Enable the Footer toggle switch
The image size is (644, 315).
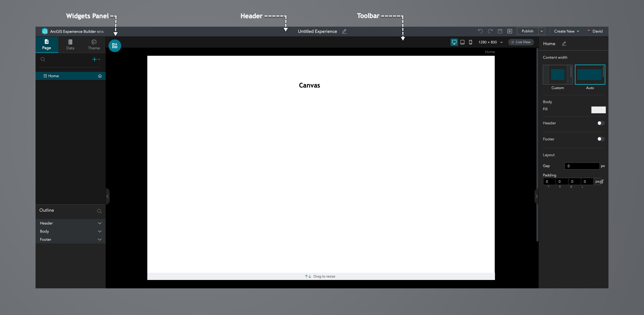point(601,139)
